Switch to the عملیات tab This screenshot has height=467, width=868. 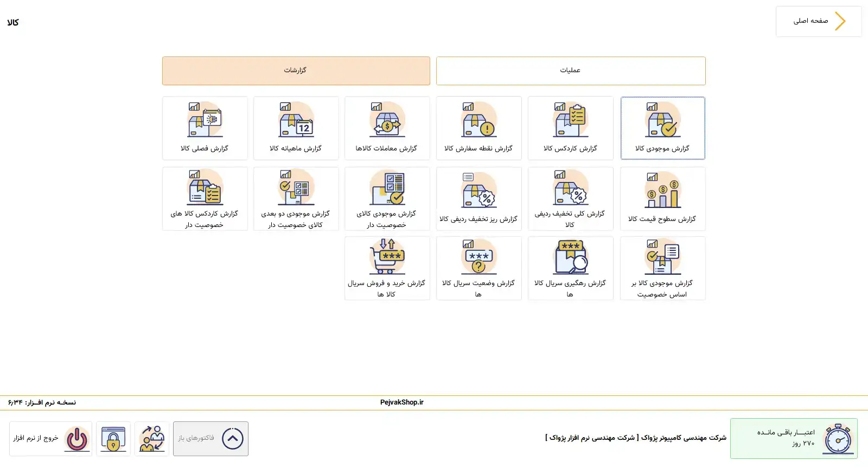(x=571, y=71)
